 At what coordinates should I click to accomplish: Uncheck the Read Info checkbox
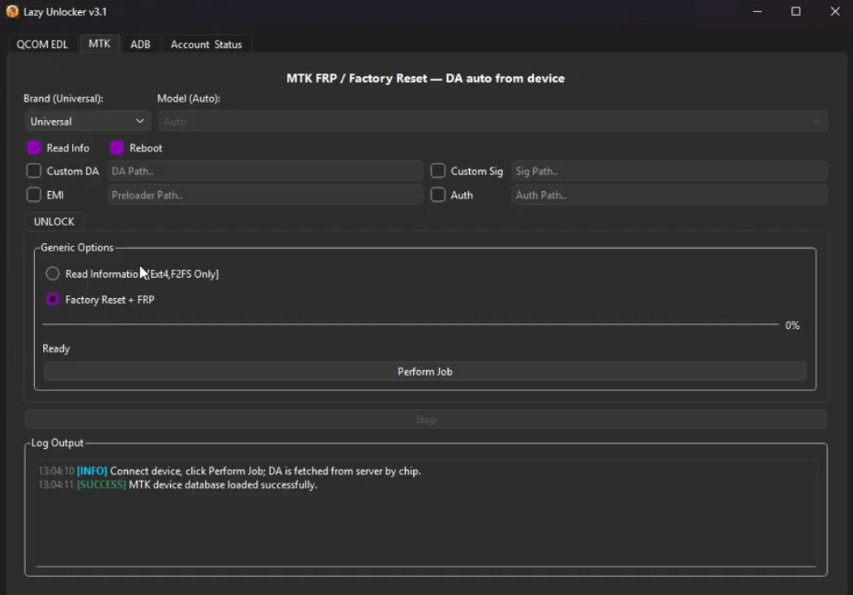[34, 148]
